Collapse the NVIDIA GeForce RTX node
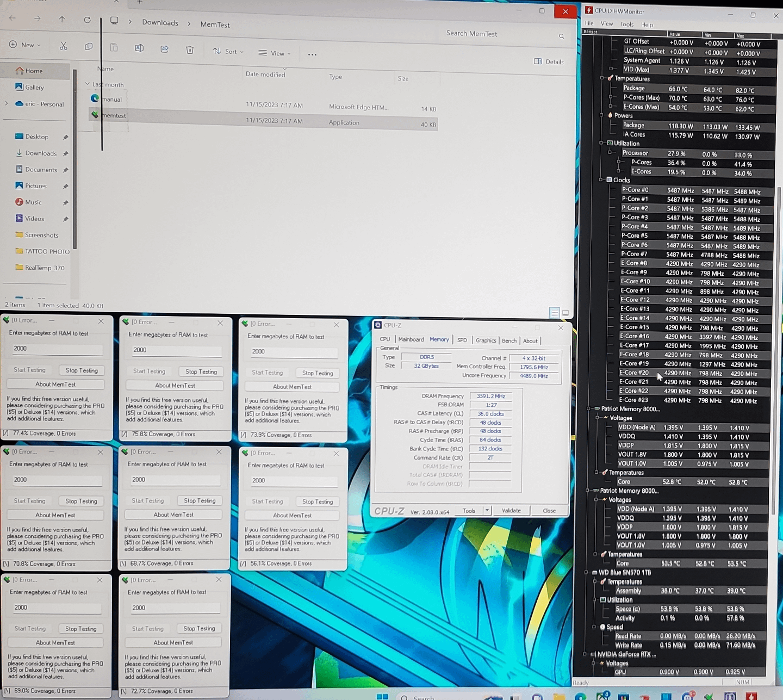 click(x=586, y=654)
